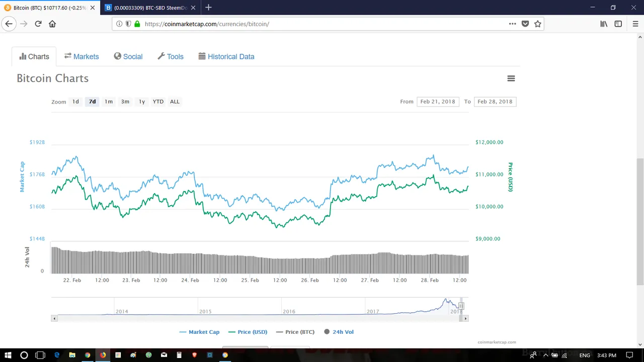The image size is (644, 362).
Task: Open a new browser tab
Action: click(x=208, y=8)
